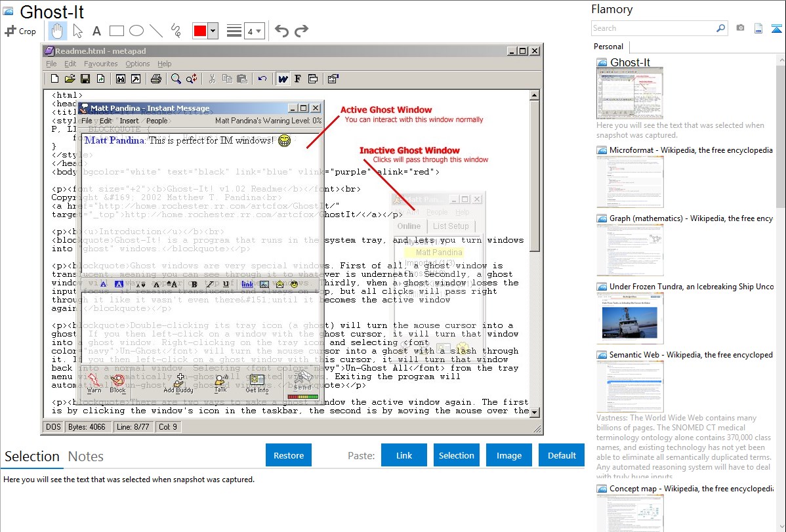786x532 pixels.
Task: Open the line thickness dropdown showing 4
Action: [x=254, y=31]
